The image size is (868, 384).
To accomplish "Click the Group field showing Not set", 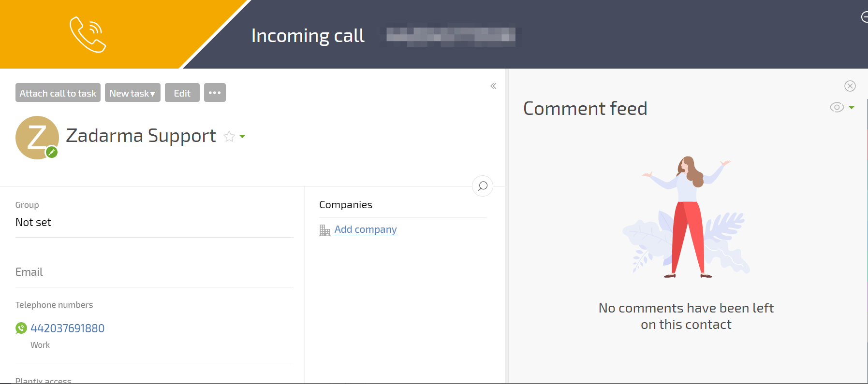I will tap(33, 222).
